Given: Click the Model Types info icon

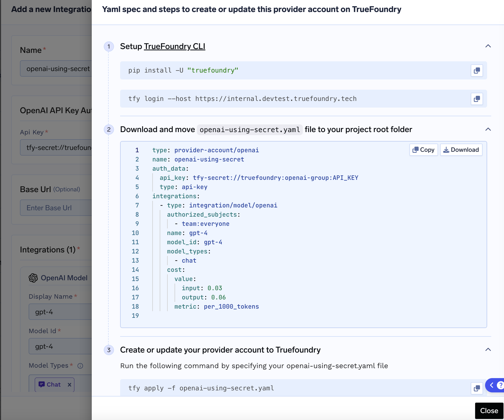Looking at the screenshot, I should click(80, 366).
